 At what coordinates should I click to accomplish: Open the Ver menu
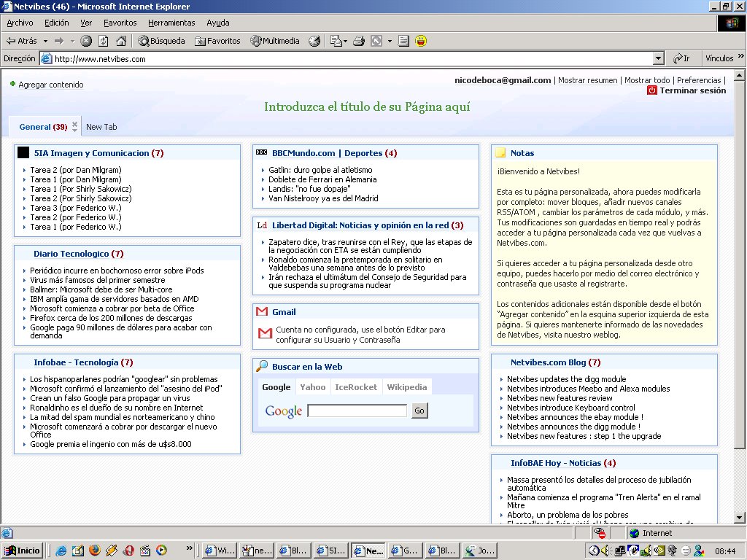coord(86,23)
